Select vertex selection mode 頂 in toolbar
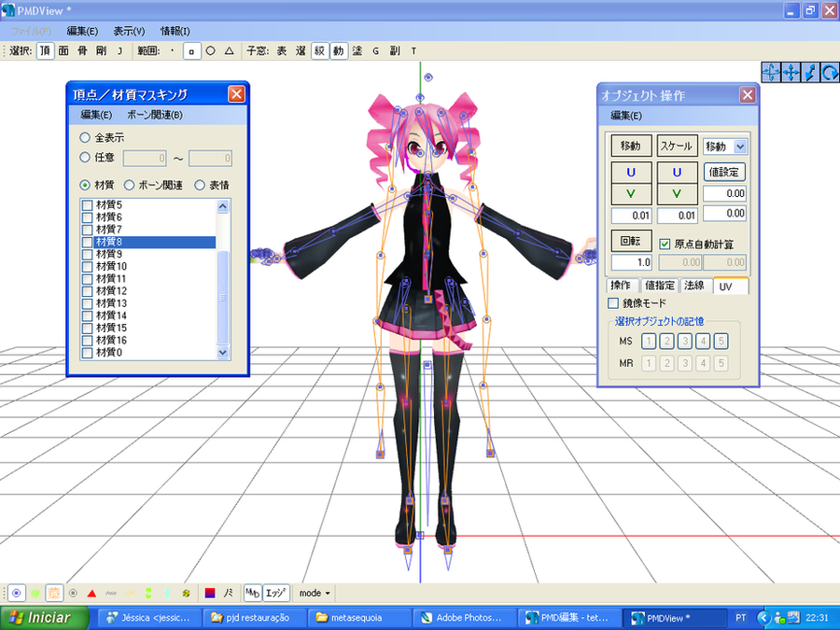 [45, 50]
